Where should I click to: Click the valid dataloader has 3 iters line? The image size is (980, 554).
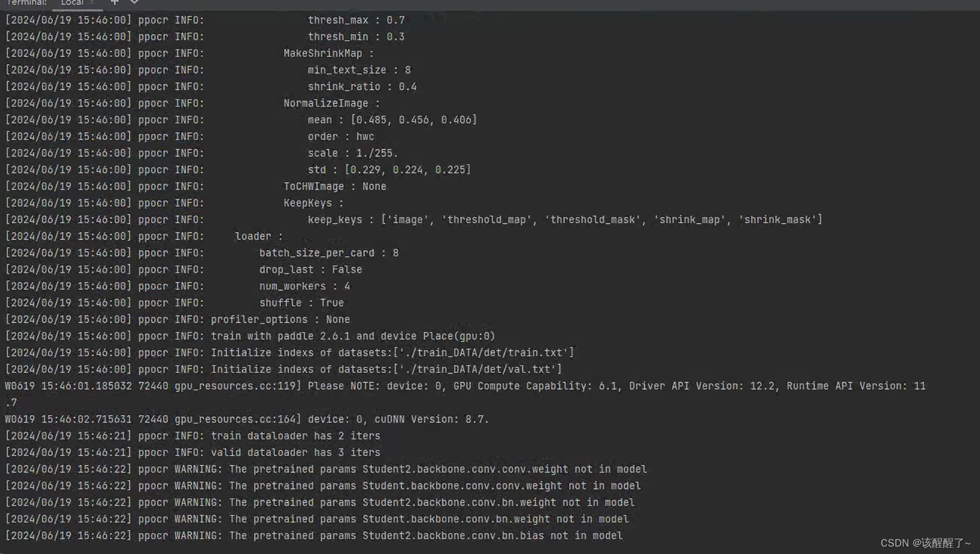tap(296, 452)
